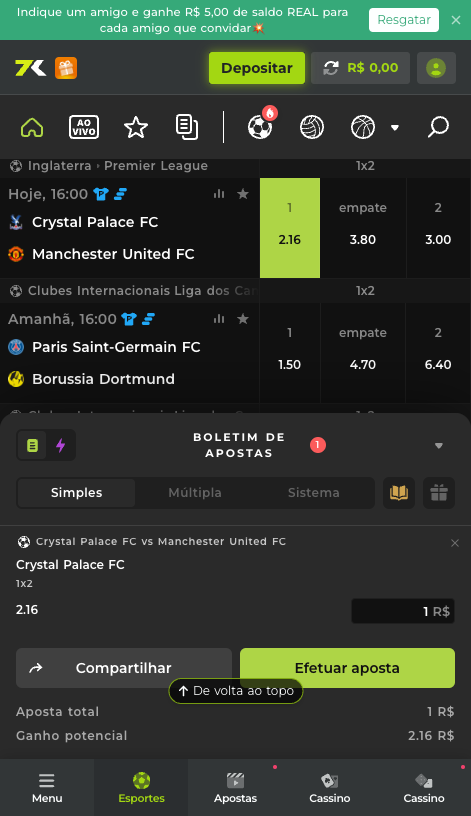Image resolution: width=471 pixels, height=816 pixels.
Task: Go to the home icon in navigation
Action: point(32,127)
